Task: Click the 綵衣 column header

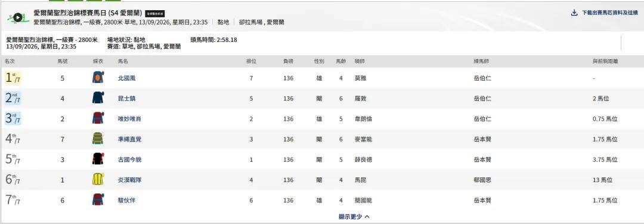Action: coord(98,62)
